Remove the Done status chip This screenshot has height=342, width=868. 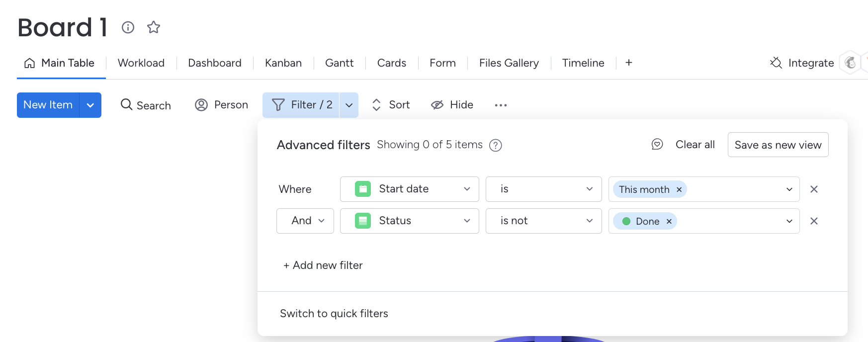pyautogui.click(x=669, y=221)
